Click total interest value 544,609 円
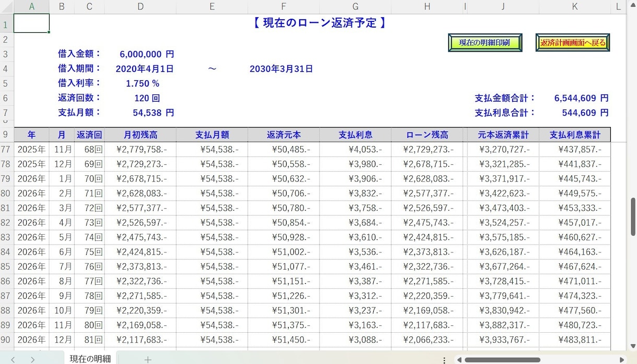This screenshot has height=364, width=637. 585,112
